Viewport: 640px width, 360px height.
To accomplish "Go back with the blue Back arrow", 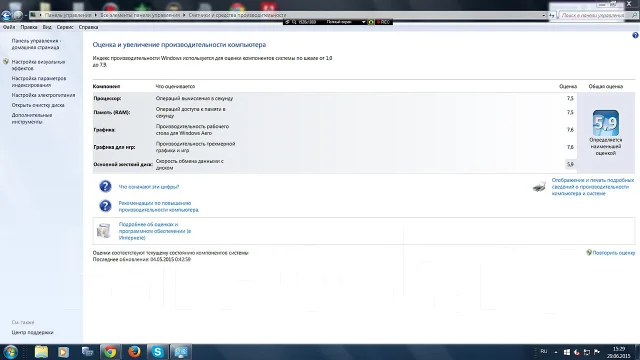I will pyautogui.click(x=6, y=16).
